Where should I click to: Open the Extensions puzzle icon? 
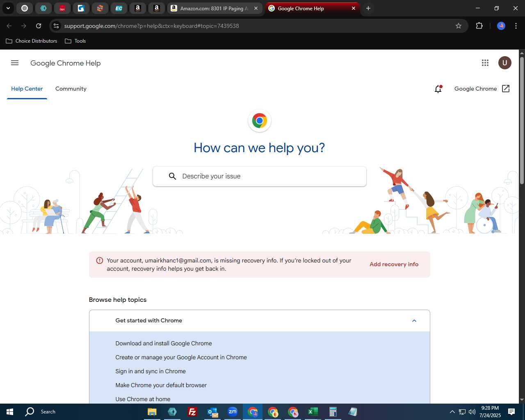(479, 26)
